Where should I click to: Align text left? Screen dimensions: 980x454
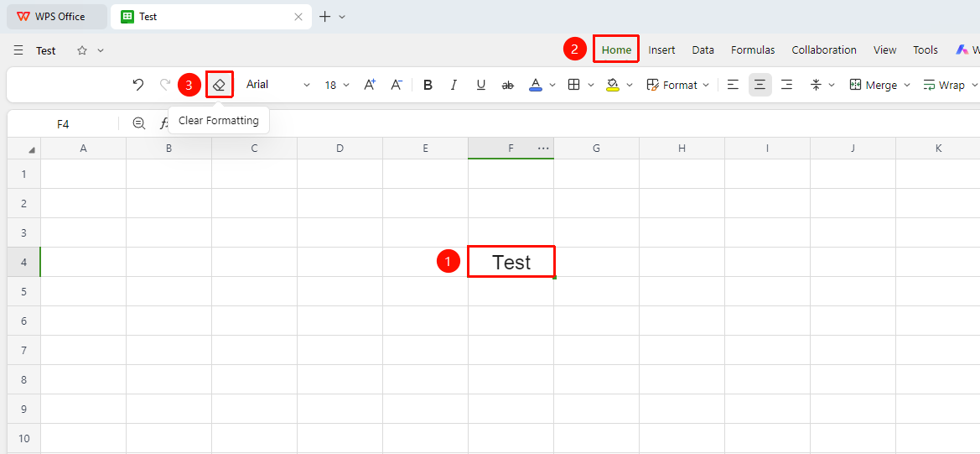[x=733, y=85]
